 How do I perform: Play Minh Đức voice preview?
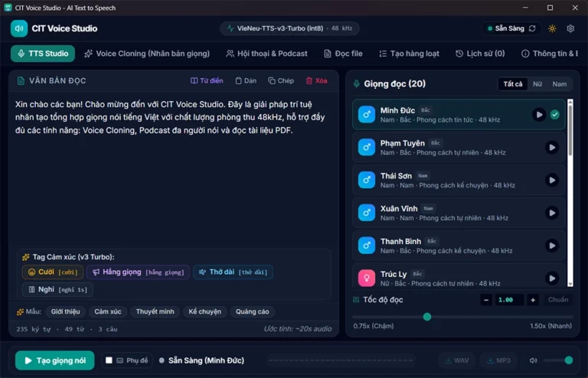(539, 115)
